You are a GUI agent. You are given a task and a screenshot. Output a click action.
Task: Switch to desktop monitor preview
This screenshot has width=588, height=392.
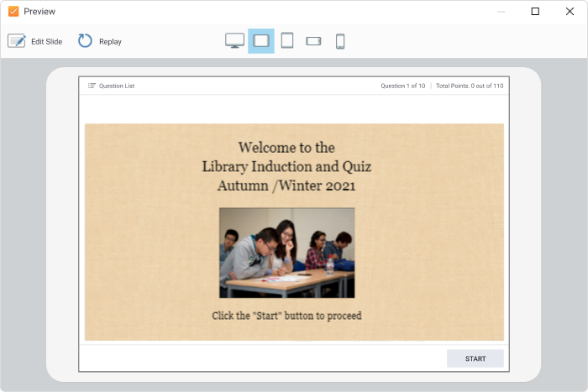pos(234,41)
